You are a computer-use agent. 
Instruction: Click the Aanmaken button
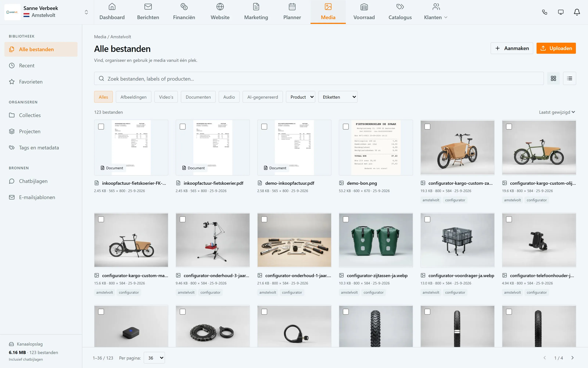tap(512, 48)
